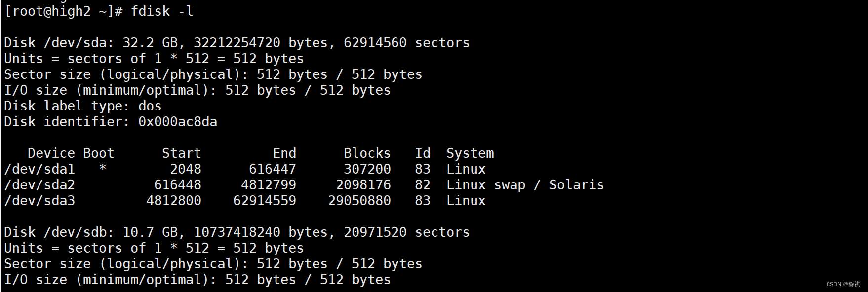
Task: Click the boot asterisk for sda1
Action: point(103,169)
